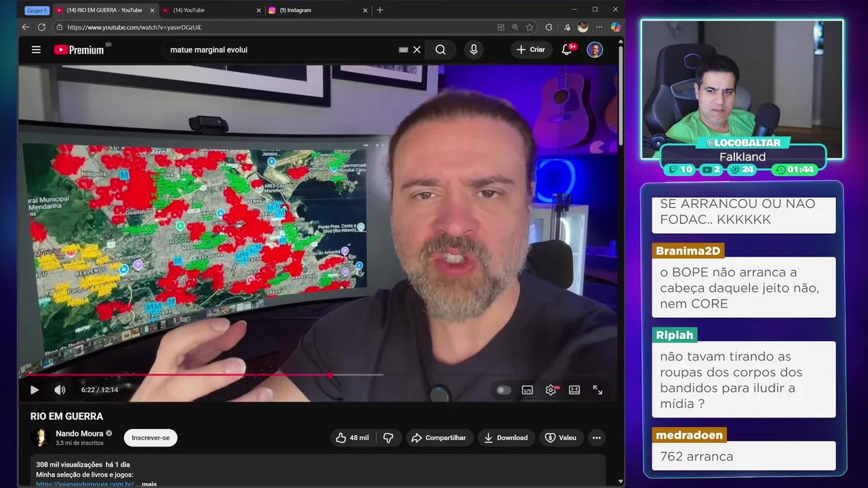Viewport: 868px width, 488px height.
Task: Switch to RIO EM GUERRA browser tab
Action: click(x=104, y=10)
